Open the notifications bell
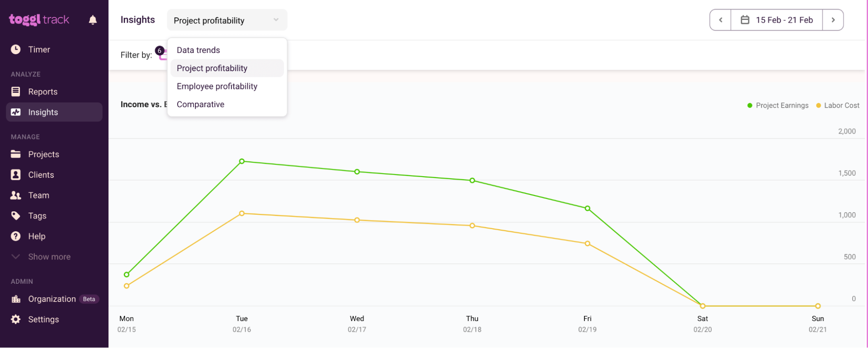 pos(92,20)
